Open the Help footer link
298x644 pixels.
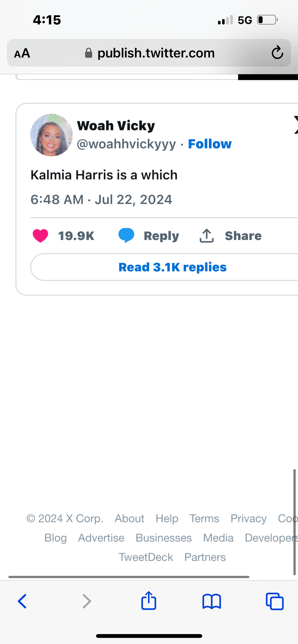point(167,518)
